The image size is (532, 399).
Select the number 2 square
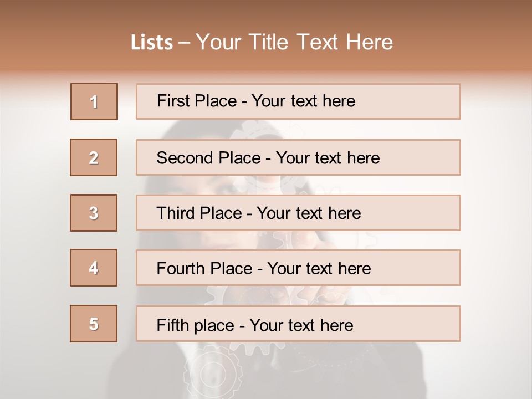coord(94,157)
